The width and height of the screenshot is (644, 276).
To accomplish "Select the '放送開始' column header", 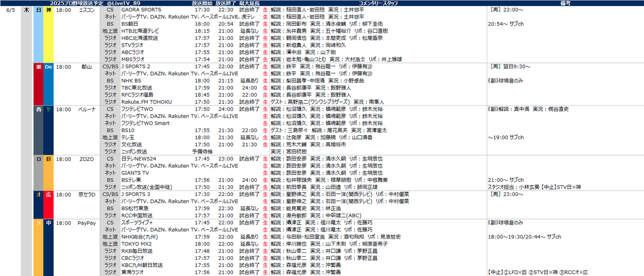I will pos(201,3).
